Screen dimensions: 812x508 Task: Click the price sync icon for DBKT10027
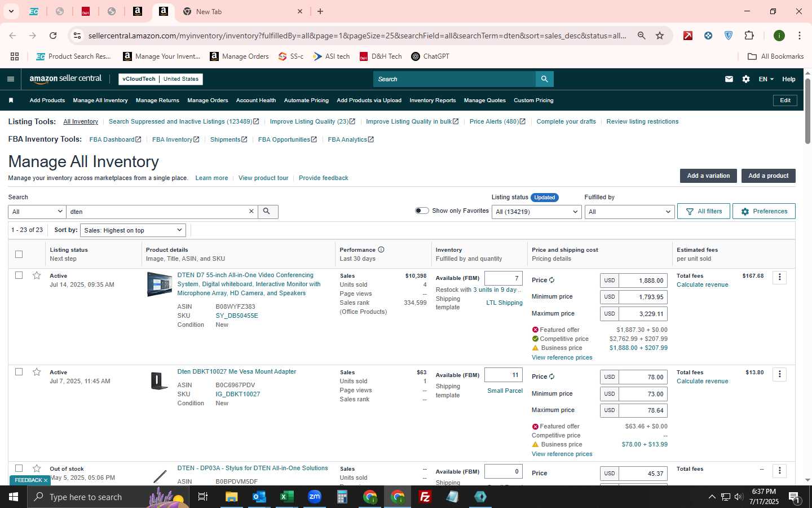click(x=551, y=376)
